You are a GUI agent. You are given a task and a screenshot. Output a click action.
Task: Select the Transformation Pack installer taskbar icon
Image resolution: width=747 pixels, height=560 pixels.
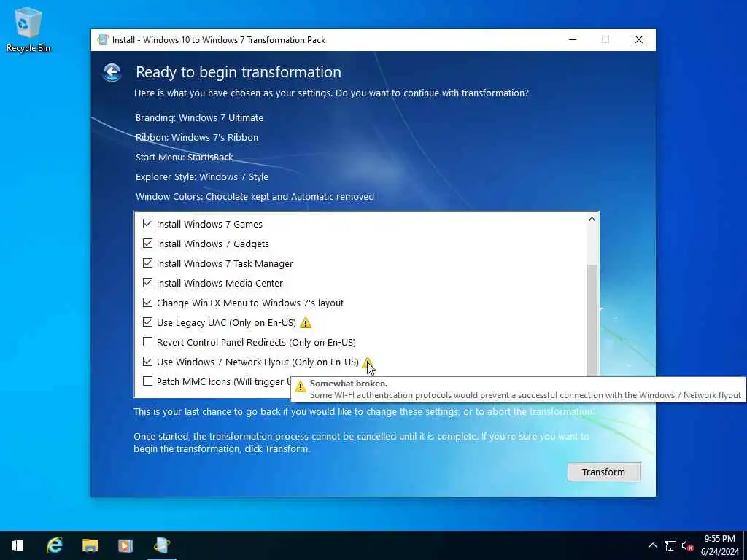point(161,545)
